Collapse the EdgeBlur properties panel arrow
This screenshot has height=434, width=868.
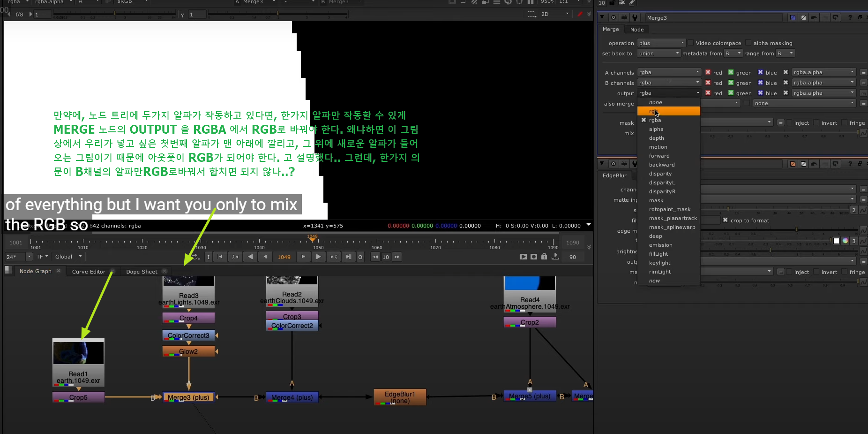602,163
